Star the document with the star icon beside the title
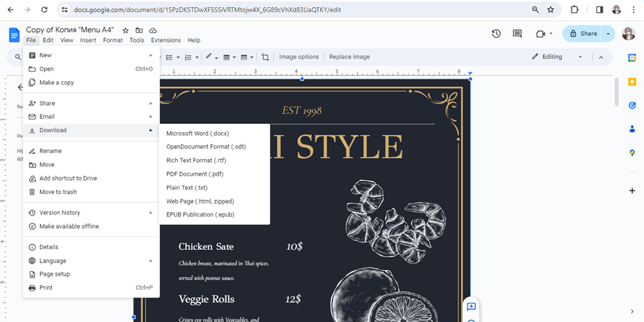Viewport: 644px width, 322px height. (126, 30)
